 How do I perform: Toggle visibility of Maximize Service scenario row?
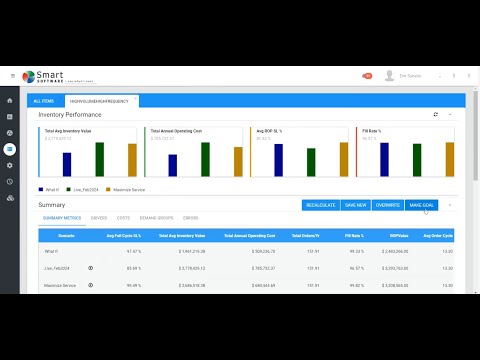click(90, 285)
